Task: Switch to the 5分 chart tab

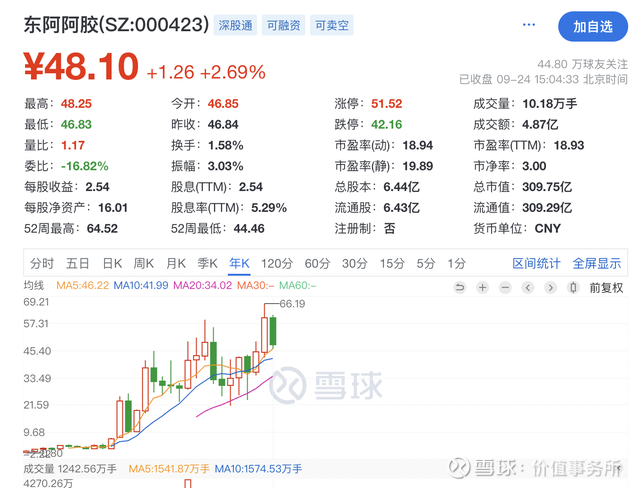Action: (426, 264)
